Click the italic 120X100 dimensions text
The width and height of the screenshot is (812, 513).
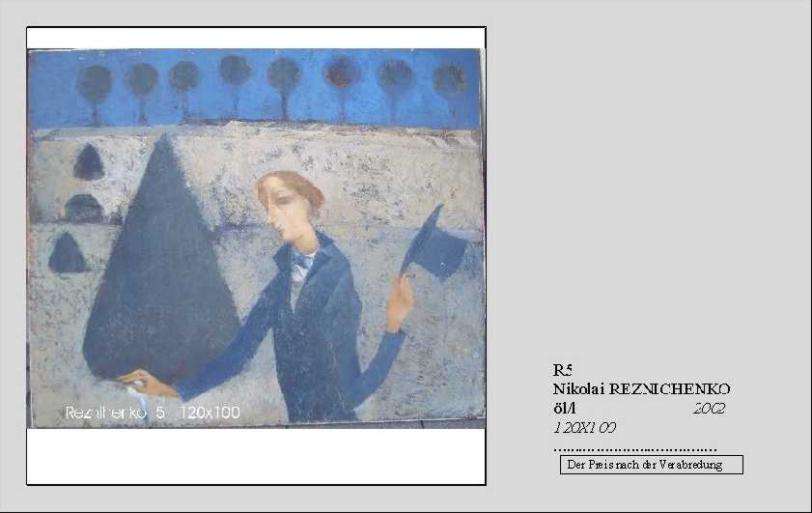click(584, 427)
